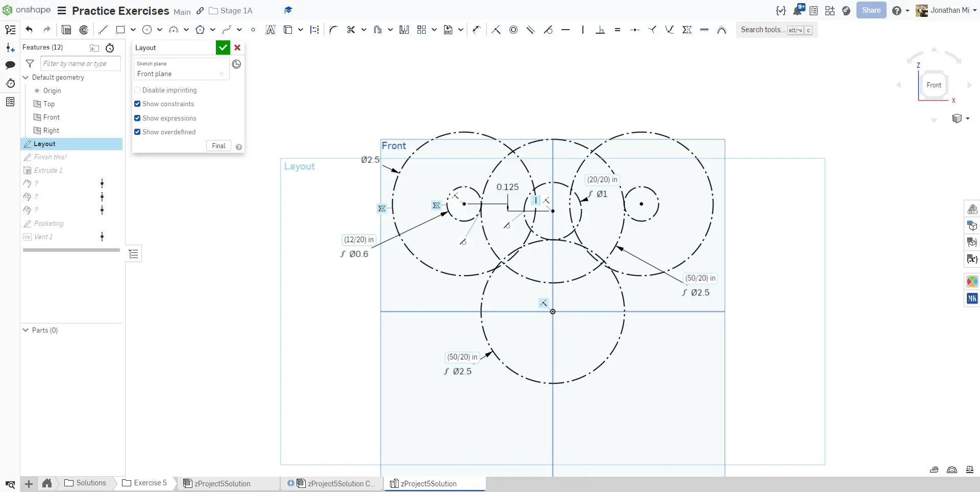Uncheck Show constraints option
This screenshot has height=492, width=980.
coord(137,104)
